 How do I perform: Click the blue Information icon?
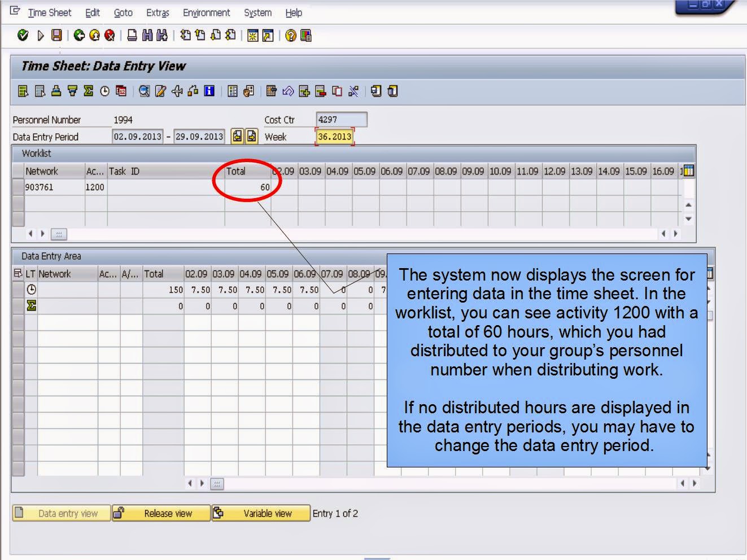[209, 91]
